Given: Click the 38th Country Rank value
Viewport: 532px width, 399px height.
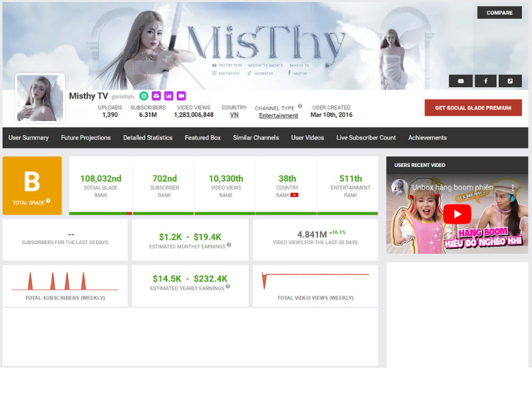Looking at the screenshot, I should click(x=287, y=178).
